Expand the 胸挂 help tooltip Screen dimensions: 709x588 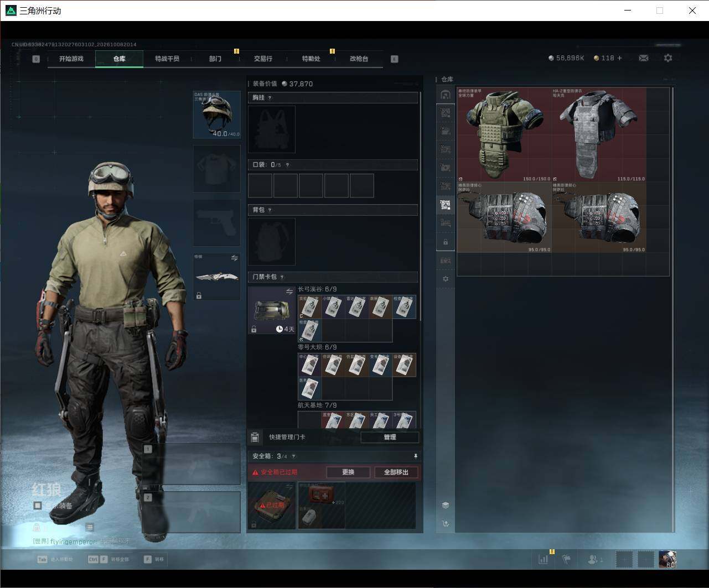point(270,98)
